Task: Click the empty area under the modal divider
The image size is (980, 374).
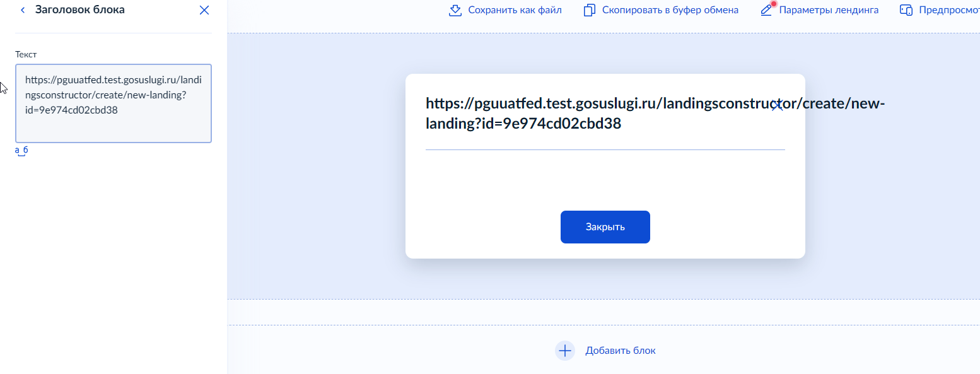Action: tap(605, 180)
